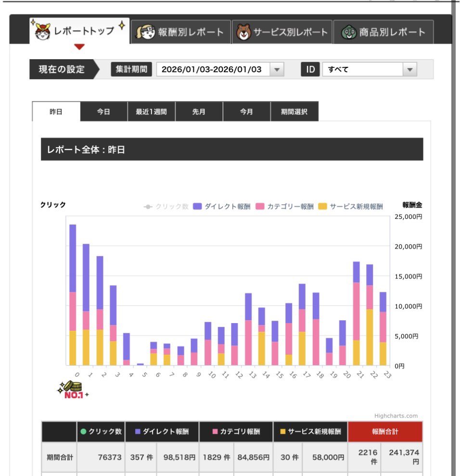The width and height of the screenshot is (460, 476).
Task: Click the red triangle marker under レポートトップ
Action: click(x=79, y=47)
